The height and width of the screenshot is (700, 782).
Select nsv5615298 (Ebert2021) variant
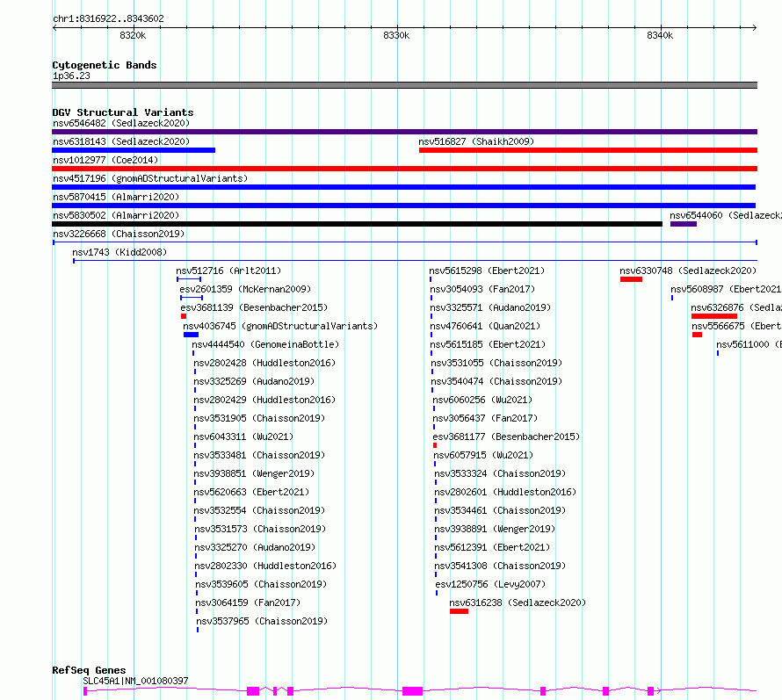(x=487, y=271)
